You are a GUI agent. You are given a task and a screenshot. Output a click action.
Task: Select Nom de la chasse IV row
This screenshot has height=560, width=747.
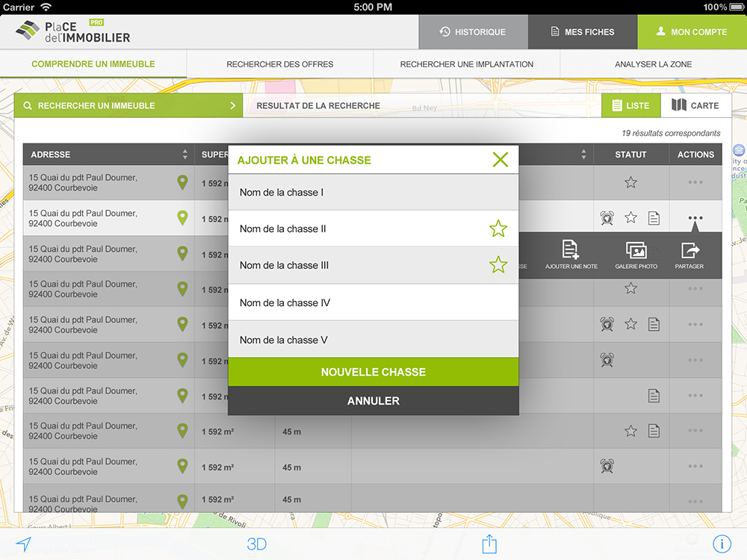click(373, 302)
